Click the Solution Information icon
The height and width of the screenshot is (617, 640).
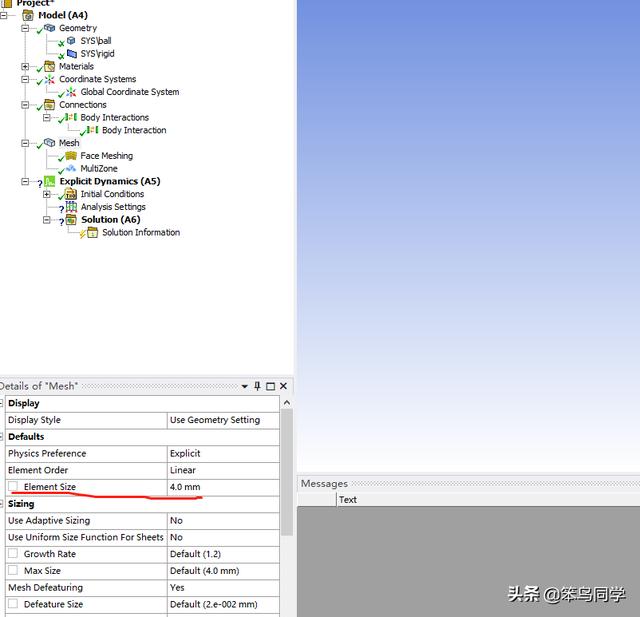[x=92, y=233]
